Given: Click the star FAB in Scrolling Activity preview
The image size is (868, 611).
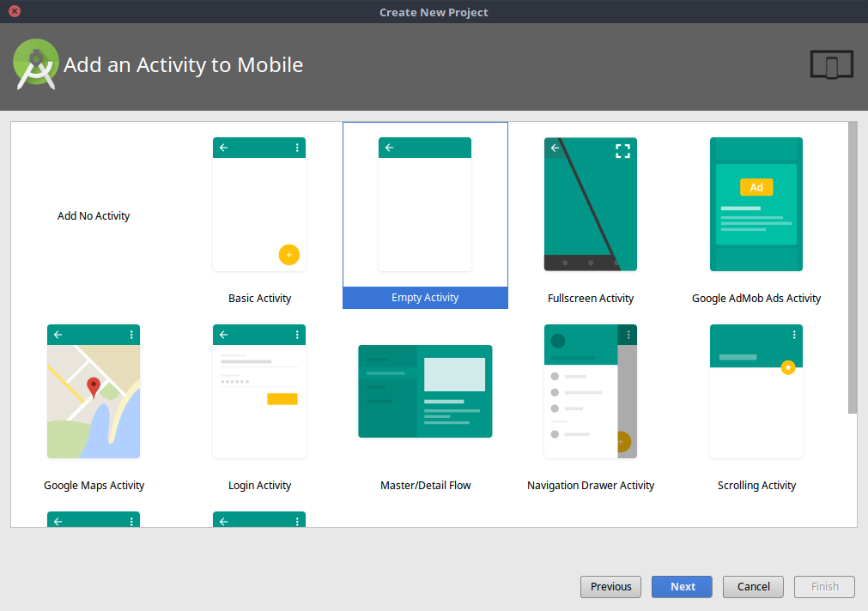Looking at the screenshot, I should pos(787,367).
